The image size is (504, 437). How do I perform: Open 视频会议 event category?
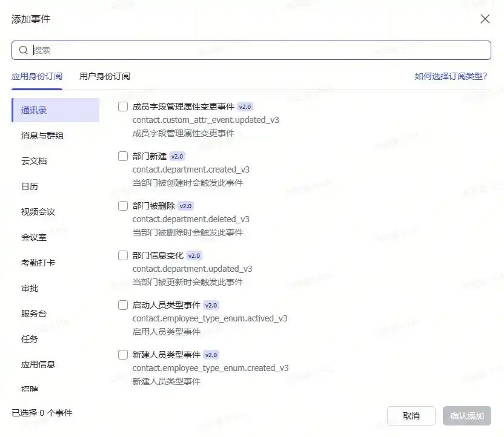(38, 212)
